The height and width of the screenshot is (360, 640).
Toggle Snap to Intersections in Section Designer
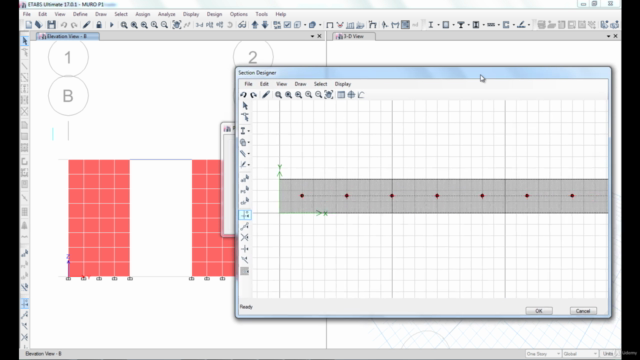pyautogui.click(x=245, y=237)
